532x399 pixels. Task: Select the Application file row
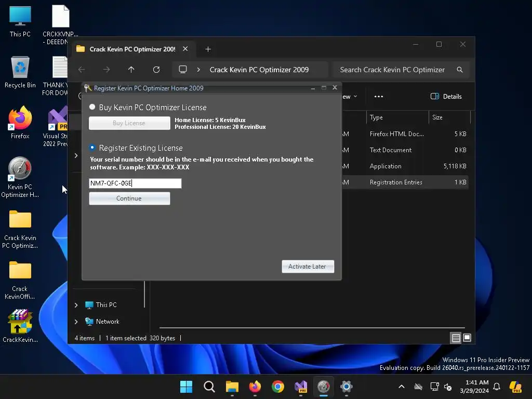405,166
